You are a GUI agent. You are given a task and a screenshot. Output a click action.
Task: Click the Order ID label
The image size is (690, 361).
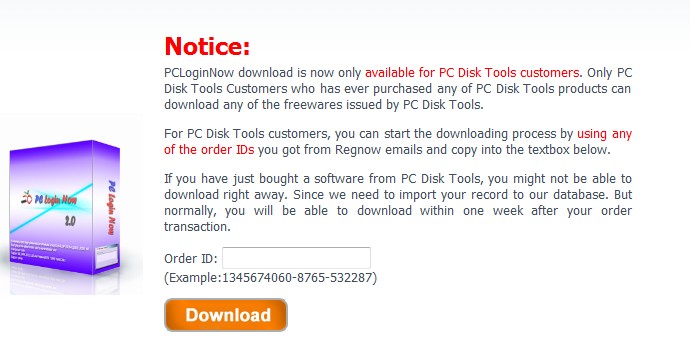[x=191, y=258]
